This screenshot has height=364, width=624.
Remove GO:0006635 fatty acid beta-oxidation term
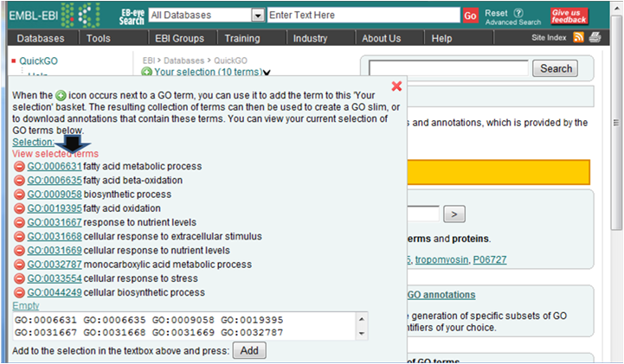click(19, 180)
